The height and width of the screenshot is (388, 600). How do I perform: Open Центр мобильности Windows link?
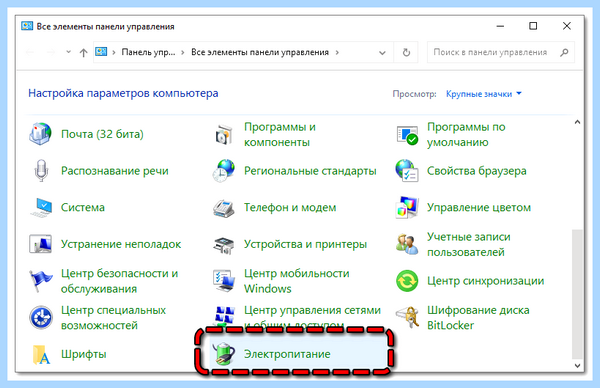tap(297, 281)
